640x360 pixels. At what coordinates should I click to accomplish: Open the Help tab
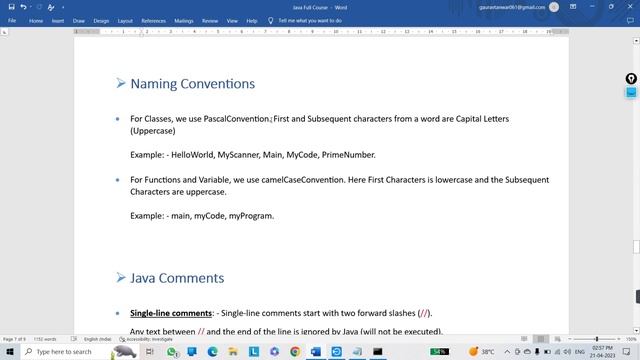(x=251, y=20)
